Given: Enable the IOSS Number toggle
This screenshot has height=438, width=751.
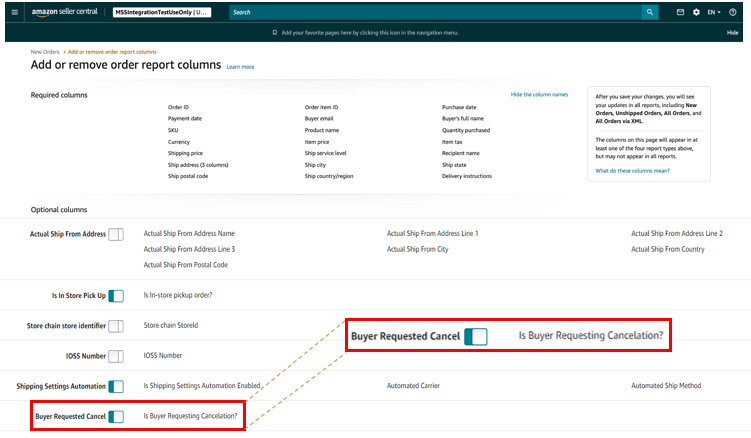Looking at the screenshot, I should 116,356.
